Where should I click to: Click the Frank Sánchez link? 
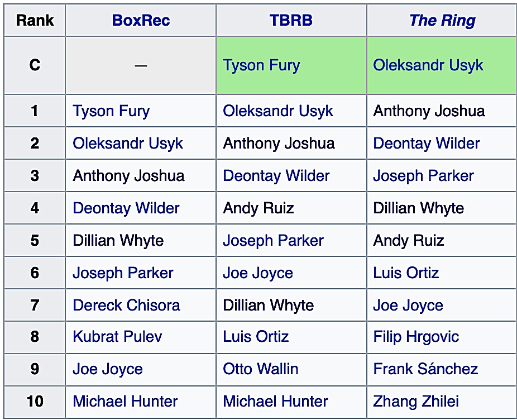point(425,369)
